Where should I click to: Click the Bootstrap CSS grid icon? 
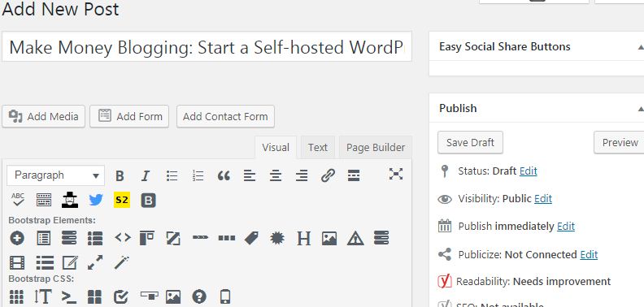click(x=16, y=296)
